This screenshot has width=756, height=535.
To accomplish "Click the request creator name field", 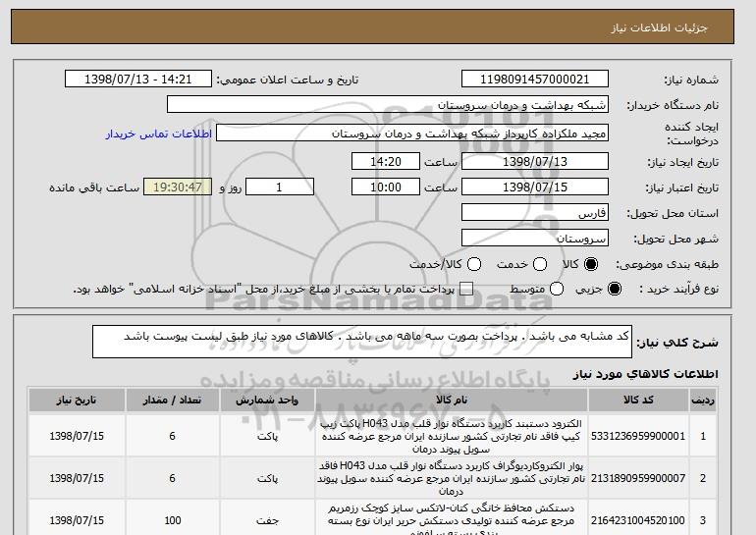I will [x=412, y=134].
